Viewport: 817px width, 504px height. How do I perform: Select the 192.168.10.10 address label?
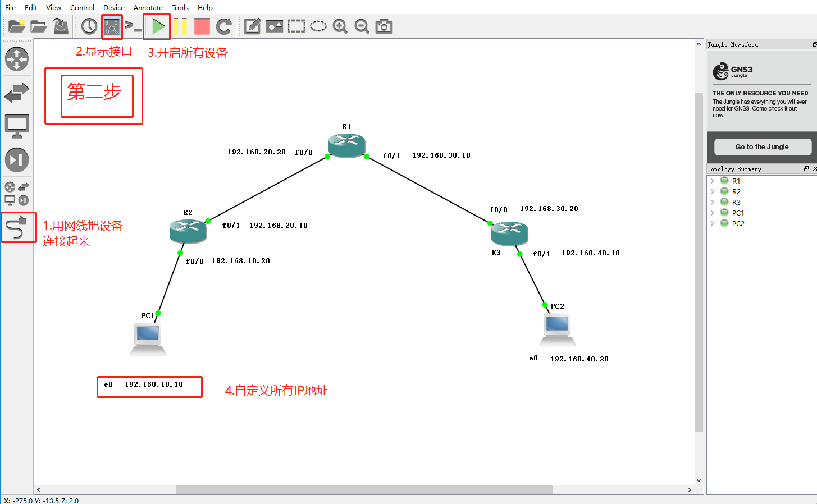pos(154,384)
